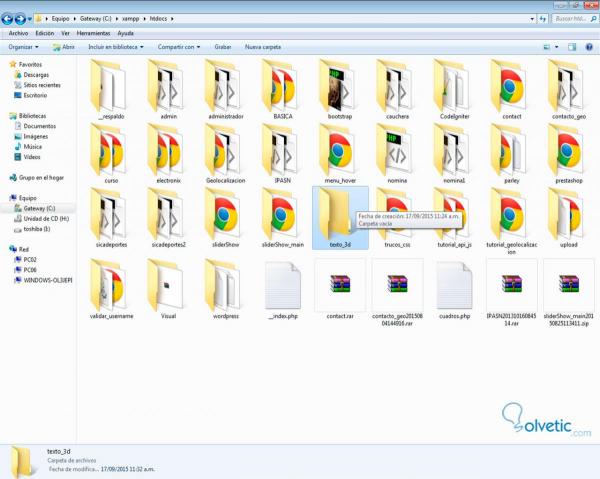Viewport: 600px width, 479px height.
Task: Select the CodeIgniter folder icon
Action: click(454, 85)
